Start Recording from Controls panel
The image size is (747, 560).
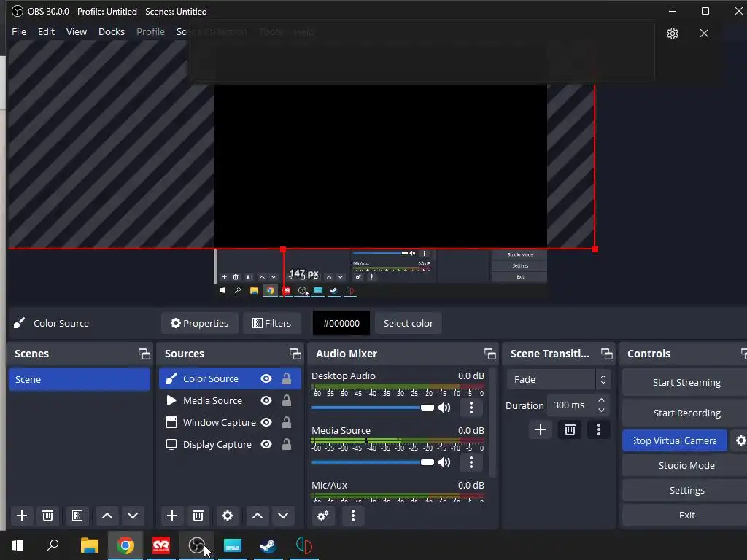coord(686,413)
